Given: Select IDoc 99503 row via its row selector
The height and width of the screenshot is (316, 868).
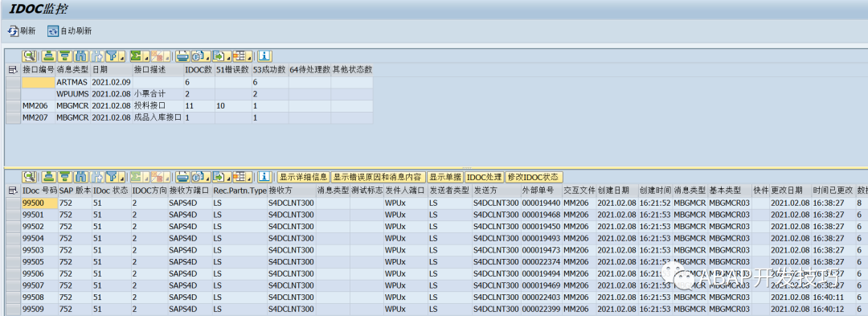Looking at the screenshot, I should tap(14, 250).
